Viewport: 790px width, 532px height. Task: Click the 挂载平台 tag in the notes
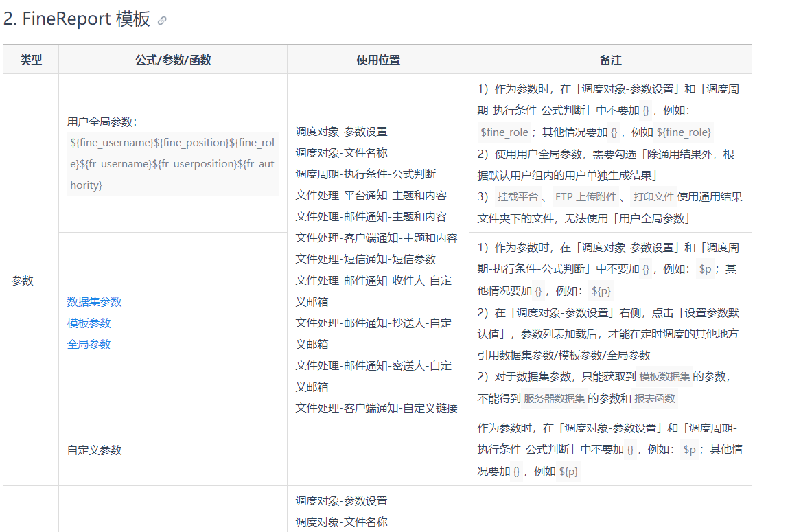pyautogui.click(x=518, y=197)
